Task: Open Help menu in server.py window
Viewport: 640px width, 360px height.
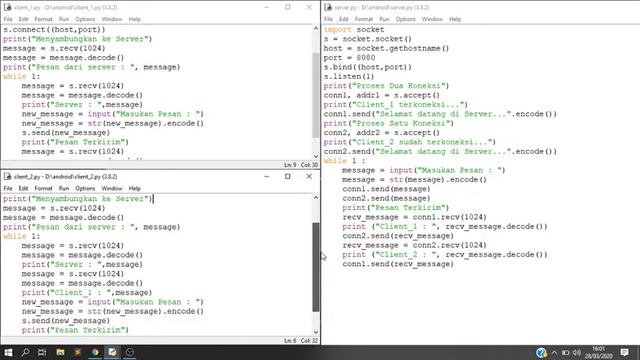Action: pyautogui.click(x=455, y=19)
